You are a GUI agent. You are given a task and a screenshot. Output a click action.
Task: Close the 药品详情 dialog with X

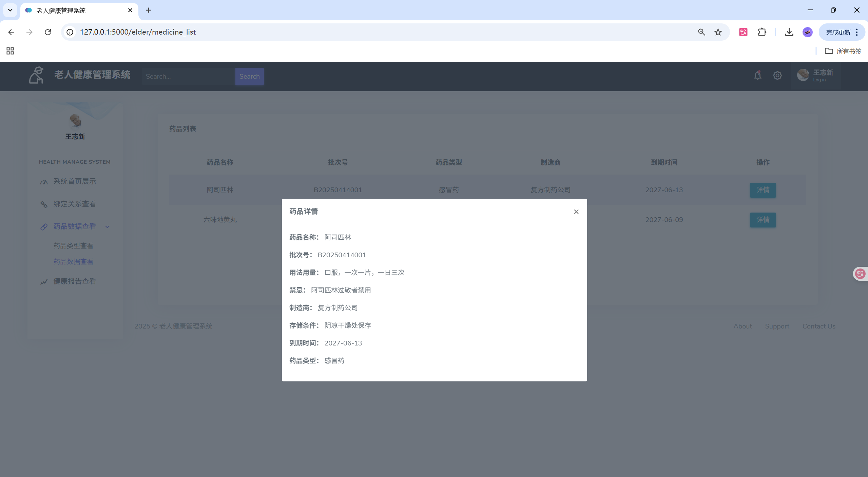coord(576,212)
